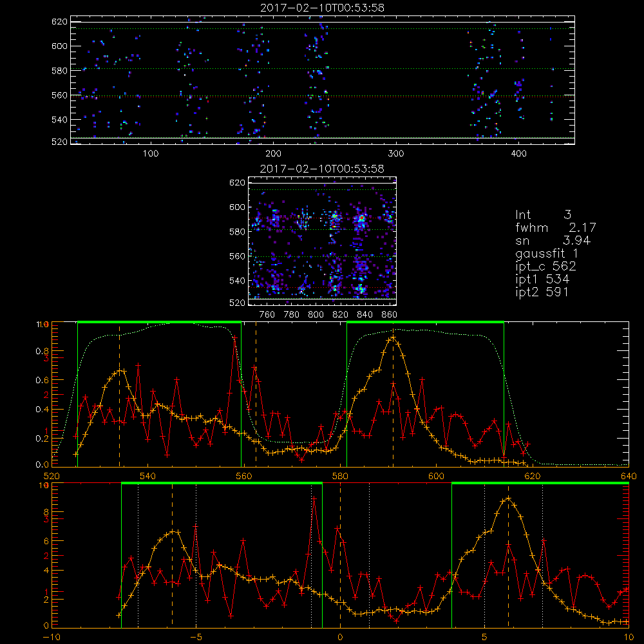This screenshot has width=644, height=644.
Task: Select the 'gaussfit 1' readout text
Action: (547, 254)
